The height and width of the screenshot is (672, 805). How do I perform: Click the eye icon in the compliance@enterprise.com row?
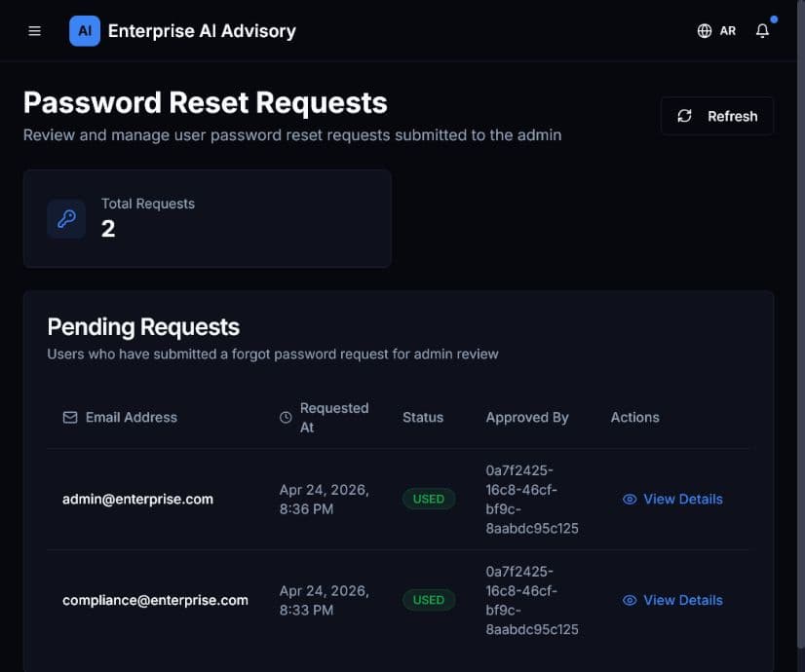point(630,600)
